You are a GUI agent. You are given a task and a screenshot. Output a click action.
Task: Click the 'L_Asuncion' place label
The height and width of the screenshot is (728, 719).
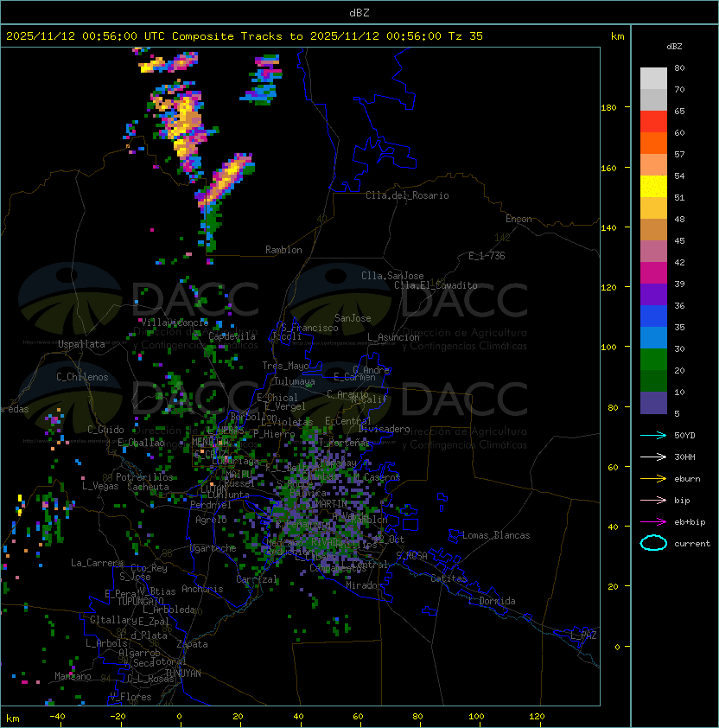(x=393, y=337)
